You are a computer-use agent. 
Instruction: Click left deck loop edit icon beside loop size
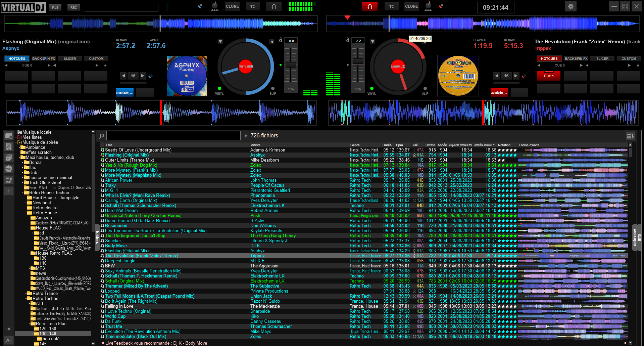coord(150,76)
